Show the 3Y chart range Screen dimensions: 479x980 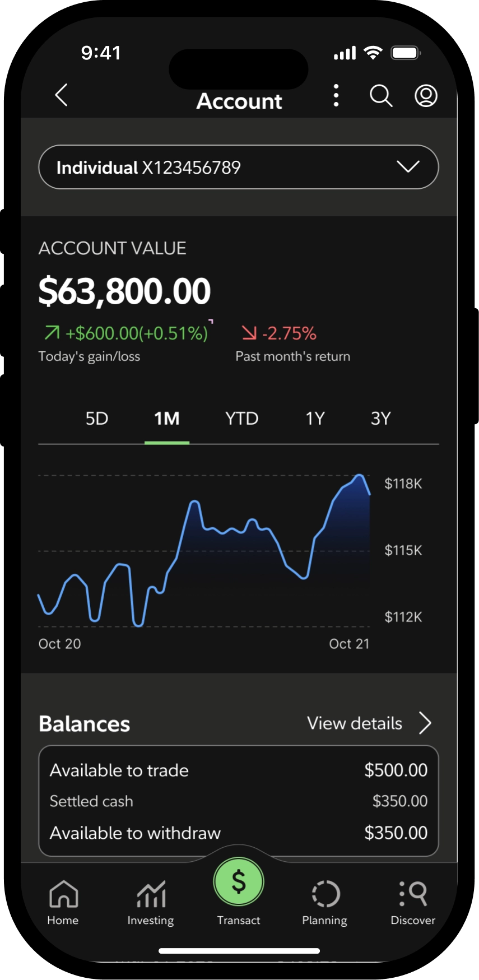(381, 419)
